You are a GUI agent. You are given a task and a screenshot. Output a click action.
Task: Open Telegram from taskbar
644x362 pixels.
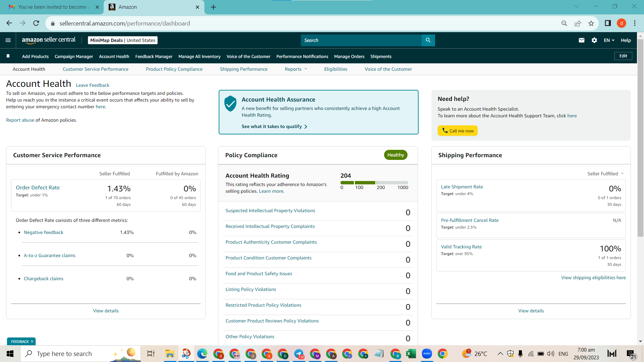coord(299,354)
